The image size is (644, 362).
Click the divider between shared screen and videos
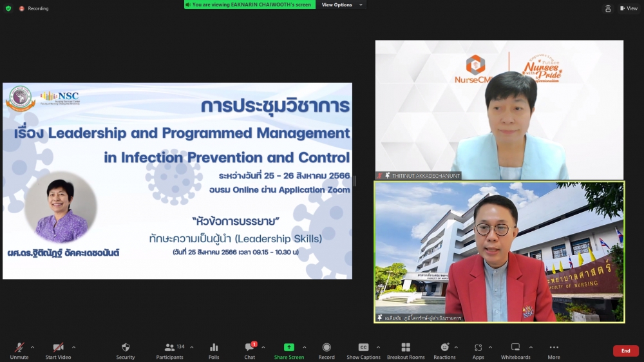click(354, 181)
